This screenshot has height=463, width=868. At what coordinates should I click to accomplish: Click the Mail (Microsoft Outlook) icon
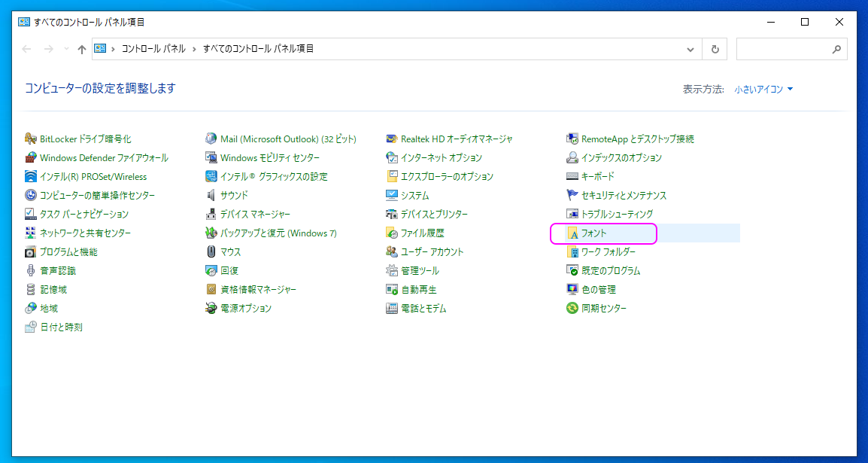coord(211,139)
